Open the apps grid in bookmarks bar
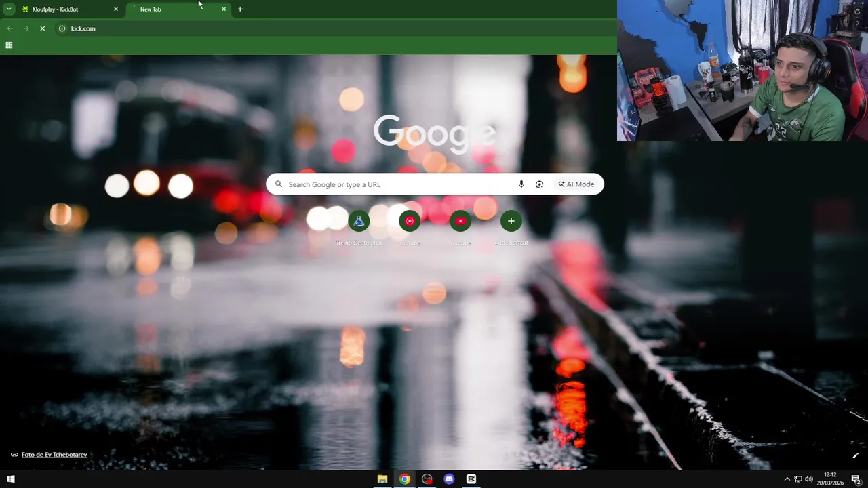 (x=9, y=45)
